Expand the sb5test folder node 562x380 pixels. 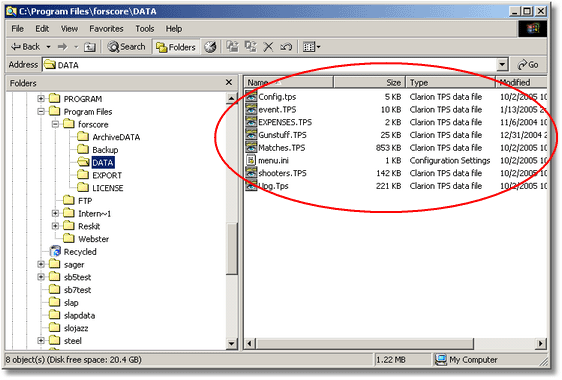[x=41, y=277]
